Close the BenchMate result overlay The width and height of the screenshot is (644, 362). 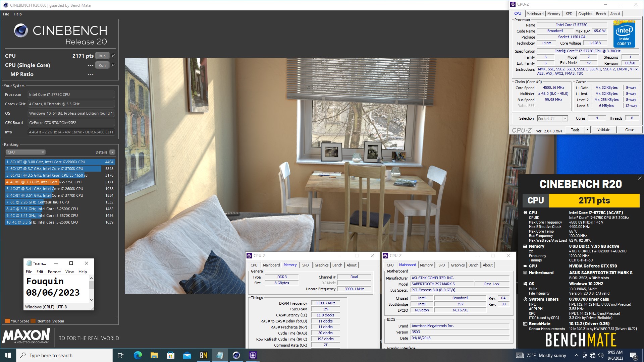point(640,178)
